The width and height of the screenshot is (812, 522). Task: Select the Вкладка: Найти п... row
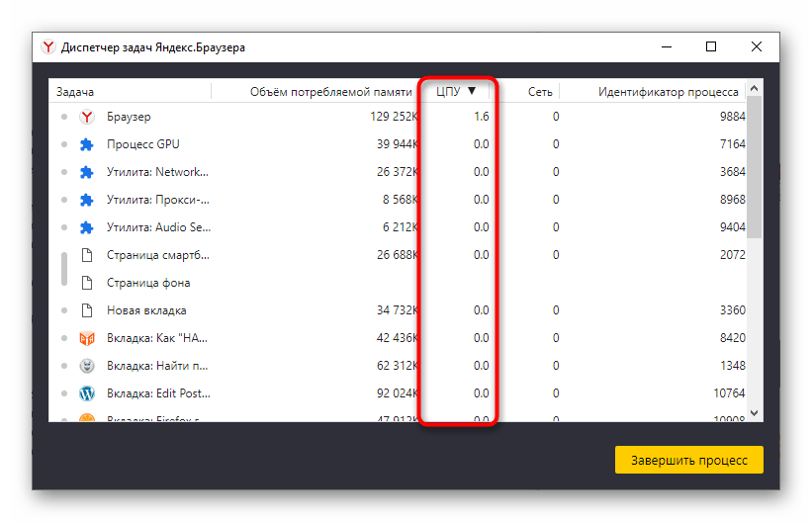tap(398, 366)
